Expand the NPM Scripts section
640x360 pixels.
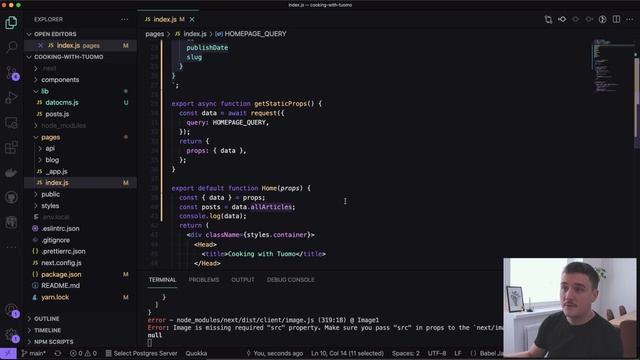pyautogui.click(x=80, y=342)
